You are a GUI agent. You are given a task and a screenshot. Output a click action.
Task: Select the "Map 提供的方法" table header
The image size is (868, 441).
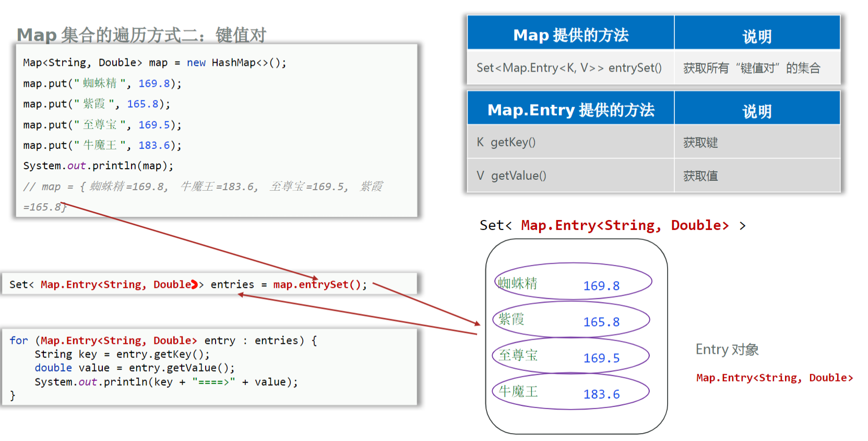tap(570, 35)
